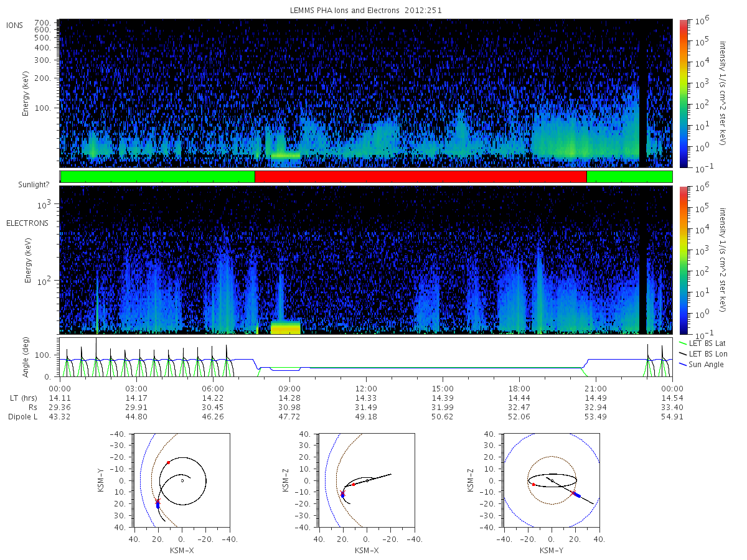
Task: Click the electrons intensity color bar
Action: pos(683,260)
